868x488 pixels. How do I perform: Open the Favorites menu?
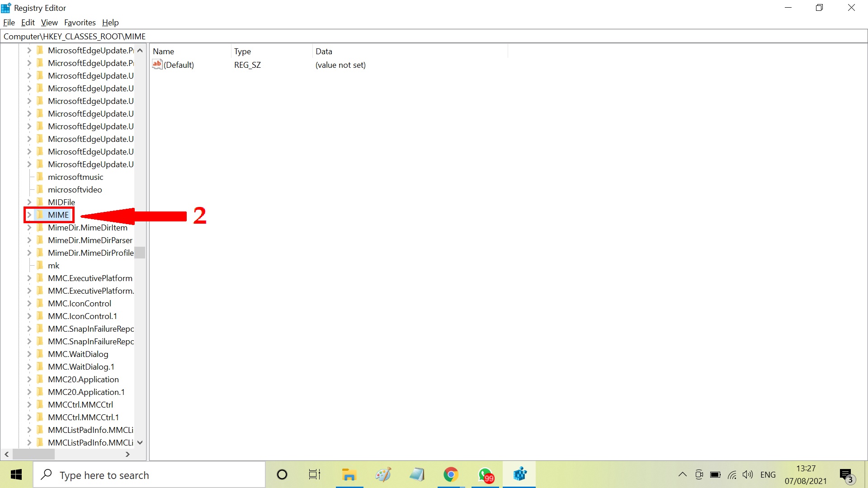coord(80,23)
